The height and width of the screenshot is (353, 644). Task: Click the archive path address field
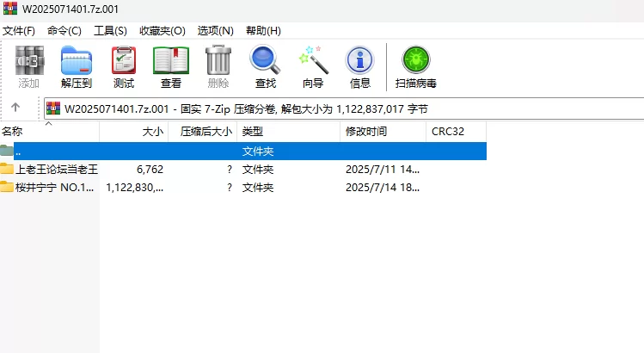344,108
